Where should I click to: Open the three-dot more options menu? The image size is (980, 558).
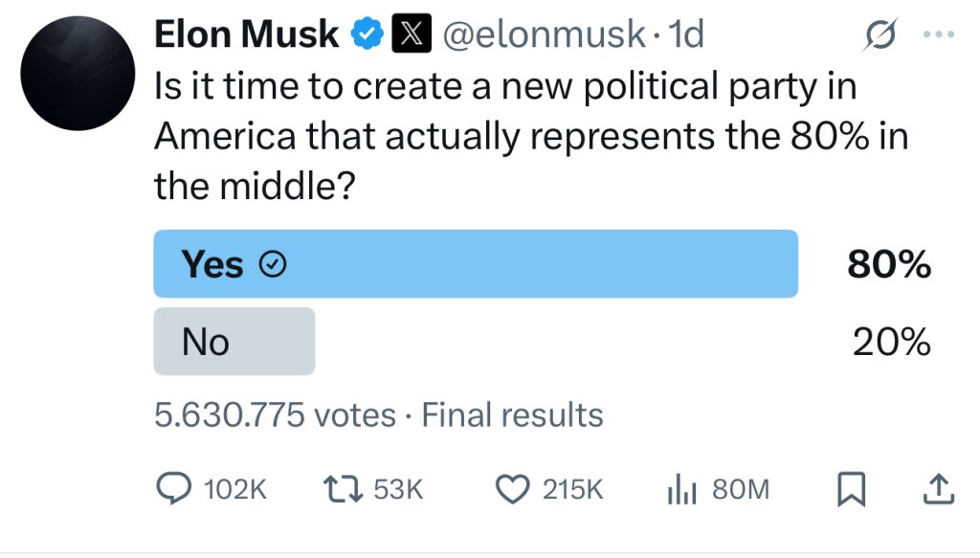pos(939,34)
